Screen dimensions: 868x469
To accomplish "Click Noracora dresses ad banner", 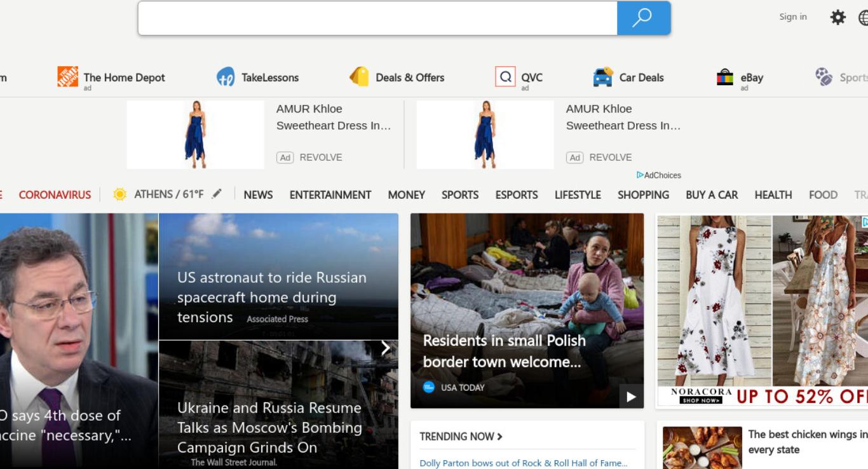I will [763, 310].
